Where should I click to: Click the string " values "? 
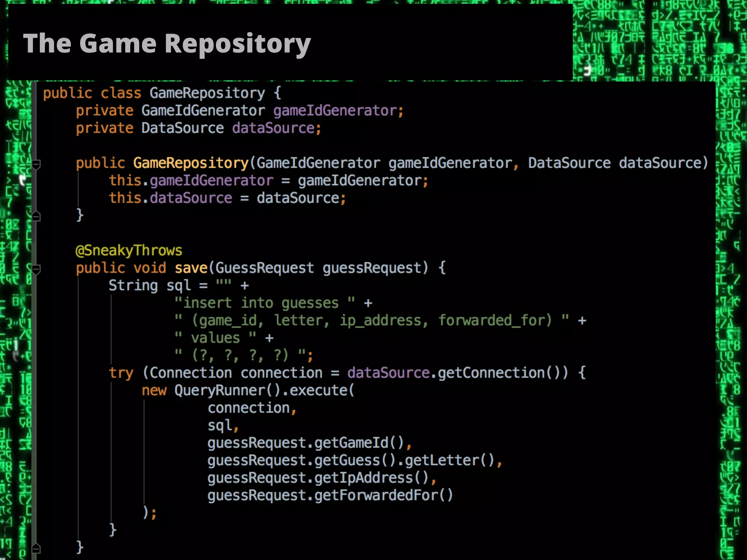(x=215, y=338)
